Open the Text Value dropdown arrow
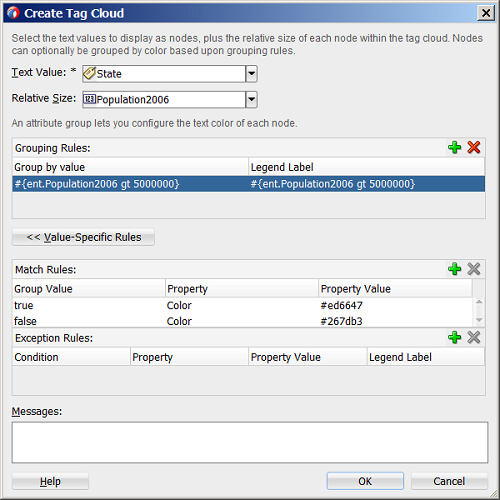The width and height of the screenshot is (500, 500). click(251, 74)
